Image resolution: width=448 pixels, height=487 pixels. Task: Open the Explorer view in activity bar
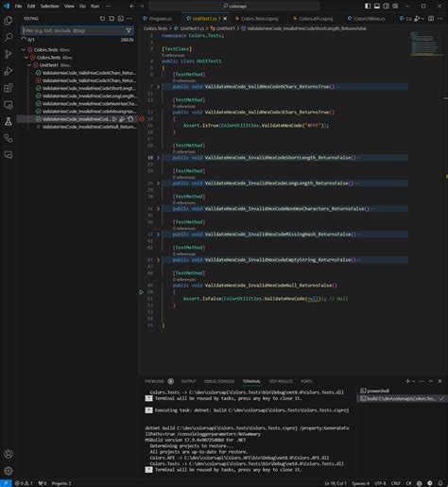point(9,21)
